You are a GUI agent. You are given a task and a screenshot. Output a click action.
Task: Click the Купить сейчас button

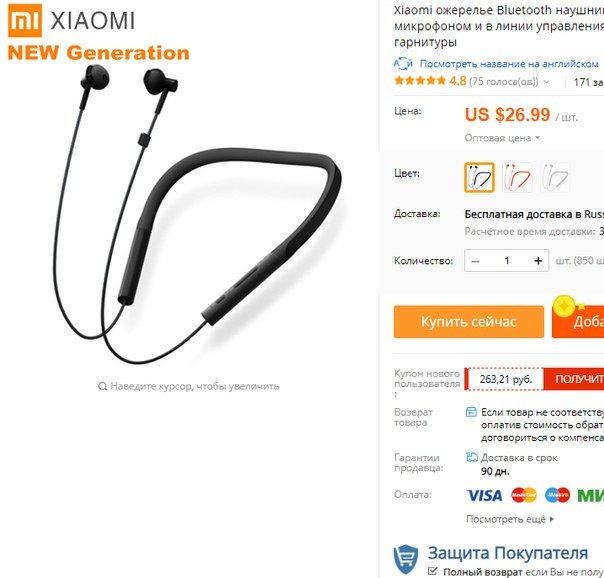click(x=469, y=322)
